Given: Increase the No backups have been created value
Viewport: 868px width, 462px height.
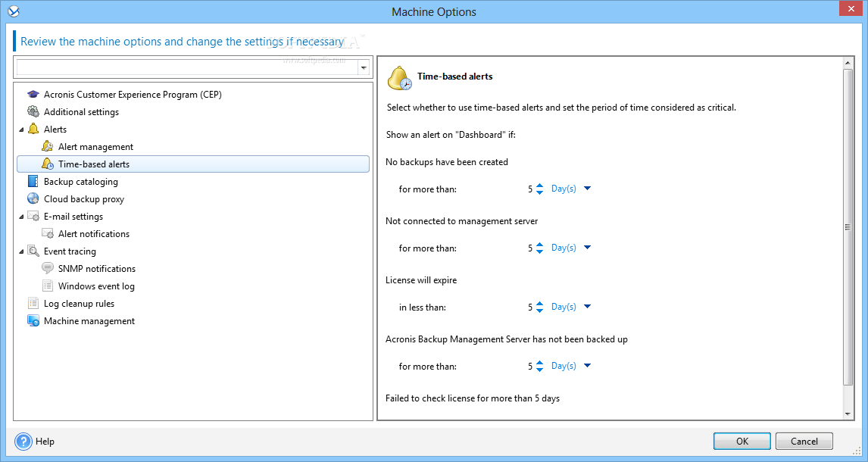Looking at the screenshot, I should click(540, 186).
